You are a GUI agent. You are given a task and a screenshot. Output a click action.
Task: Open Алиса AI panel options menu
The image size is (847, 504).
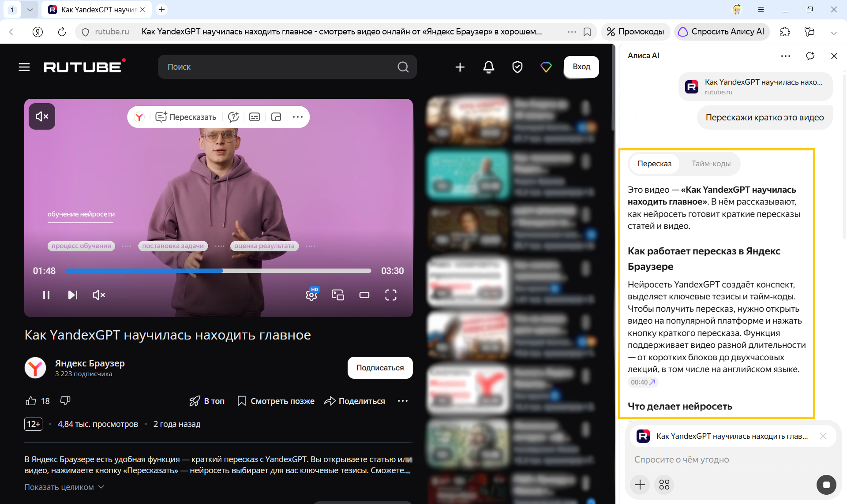coord(786,56)
